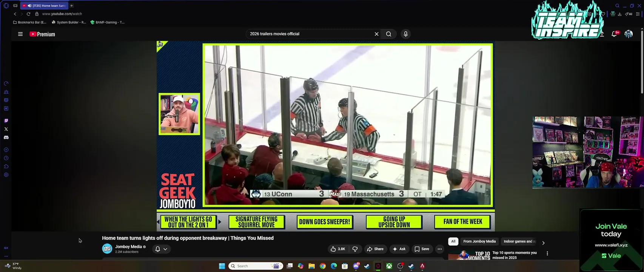The width and height of the screenshot is (644, 272).
Task: Click the address bar URL
Action: 62,14
